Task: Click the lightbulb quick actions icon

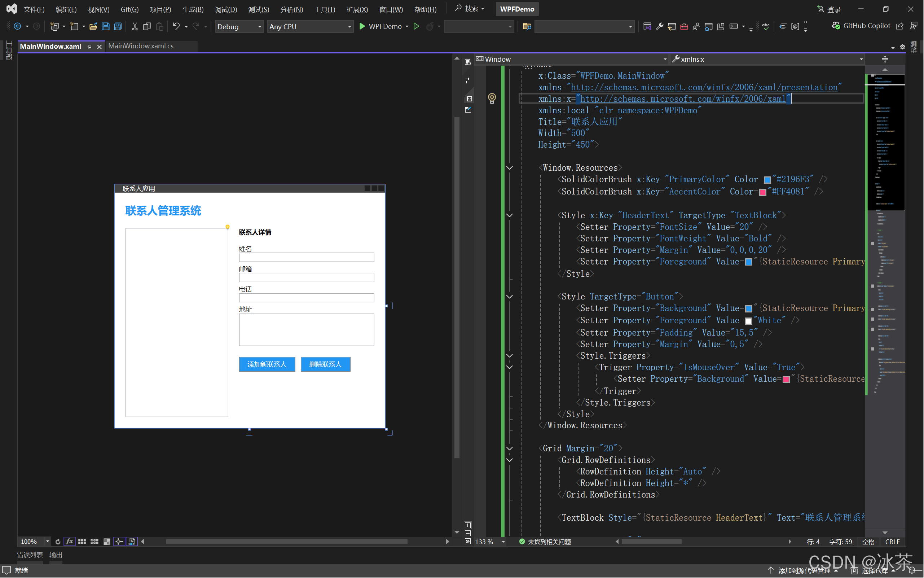Action: click(x=492, y=98)
